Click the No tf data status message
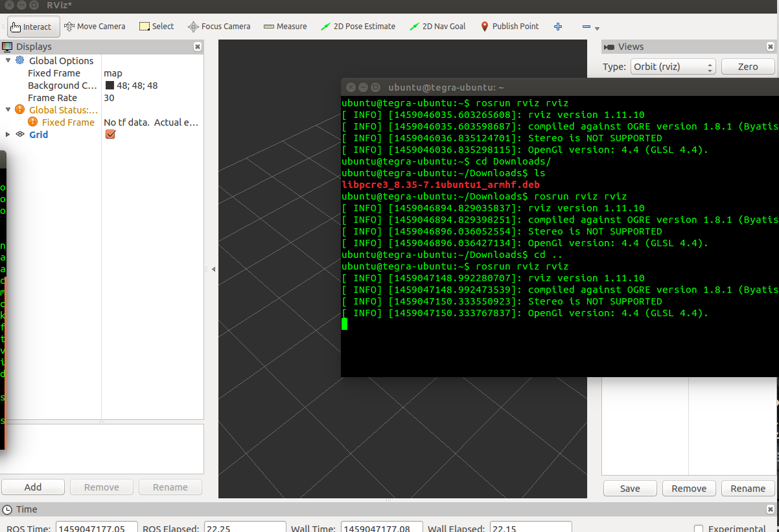Screen dimensions: 779x532 (151, 122)
